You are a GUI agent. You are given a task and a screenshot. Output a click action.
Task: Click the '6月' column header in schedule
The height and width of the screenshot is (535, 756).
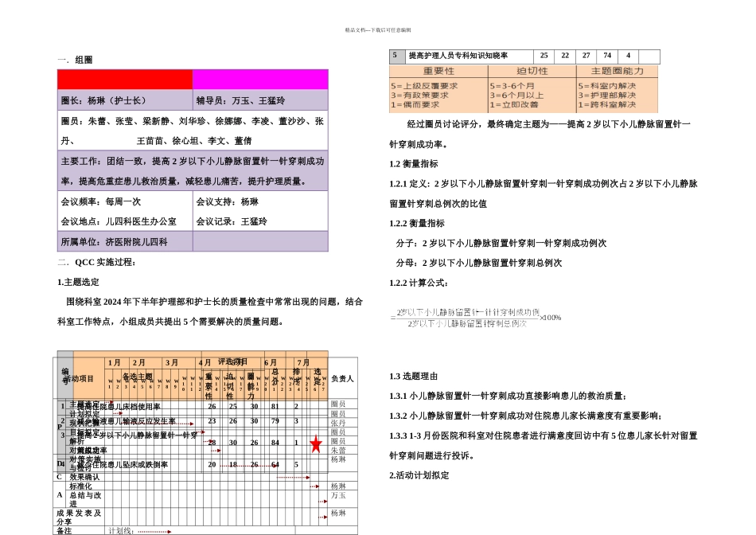point(270,363)
